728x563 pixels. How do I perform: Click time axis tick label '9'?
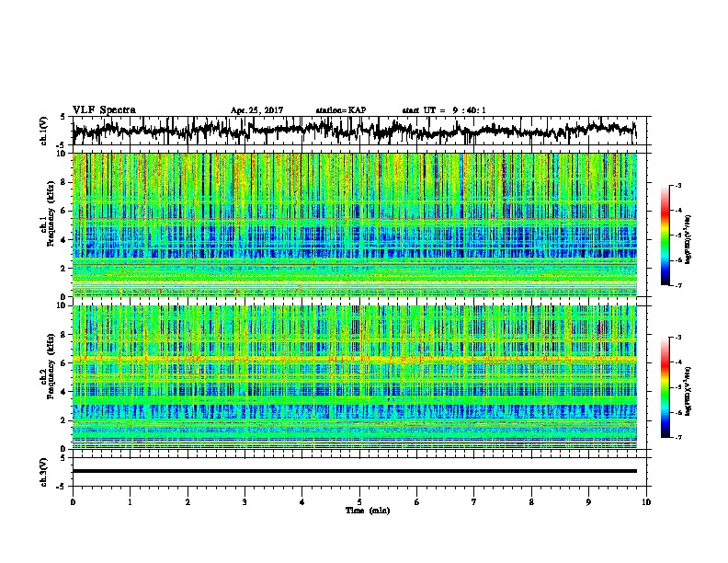pos(588,502)
